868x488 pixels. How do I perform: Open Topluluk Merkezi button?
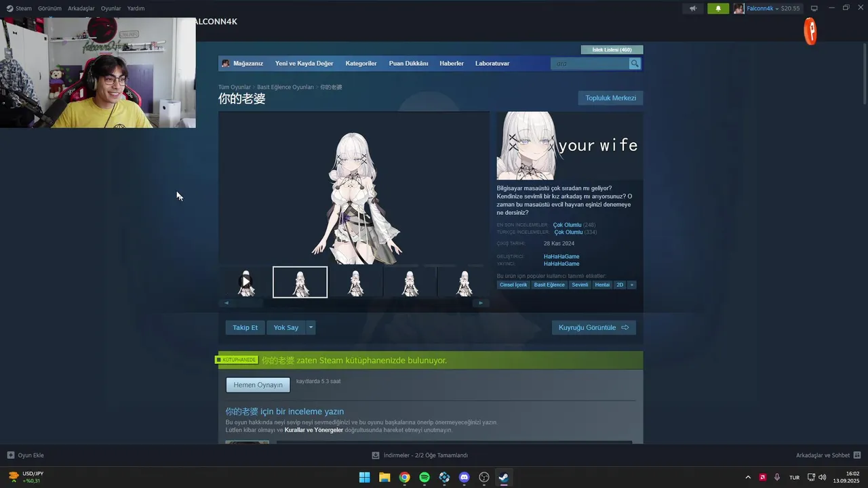610,98
